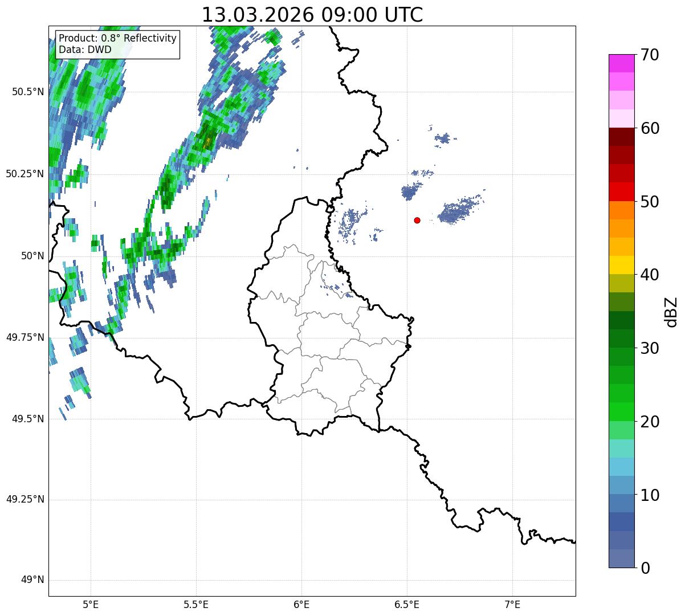
Task: Click the dark maroon 58-60 dBZ colorbar segment
Action: [x=621, y=137]
